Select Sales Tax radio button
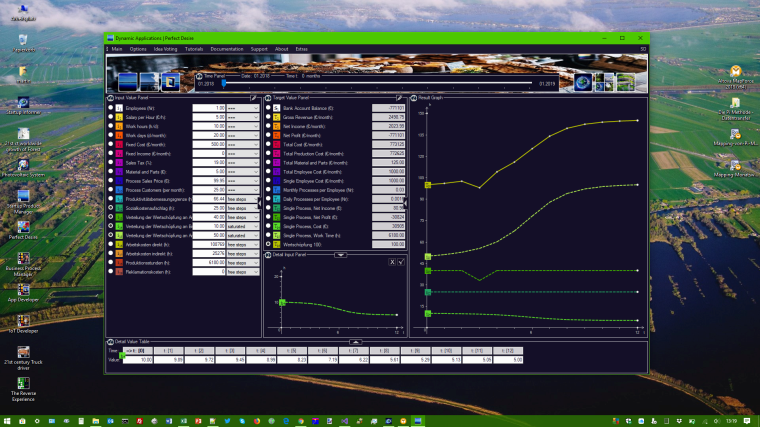 pos(111,162)
